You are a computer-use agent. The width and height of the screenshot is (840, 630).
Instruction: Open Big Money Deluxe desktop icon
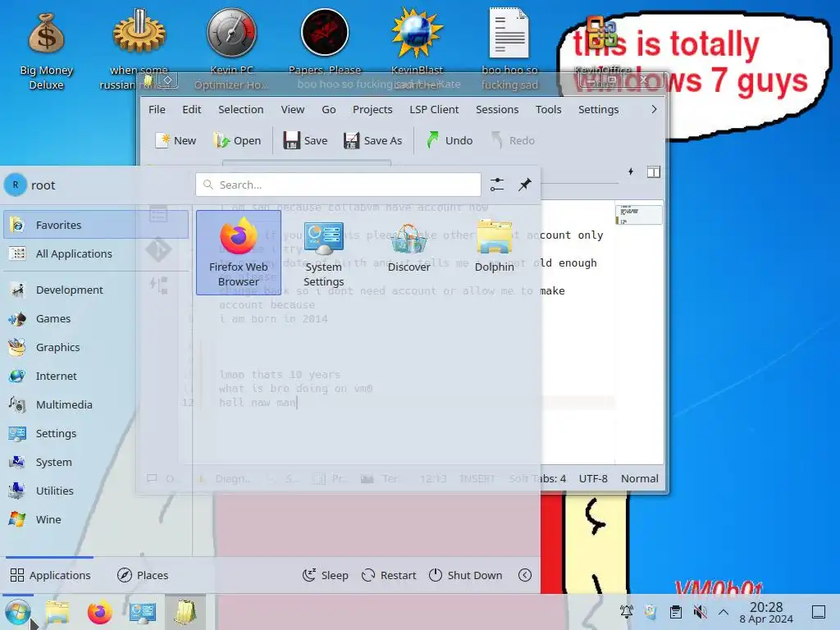coord(46,51)
